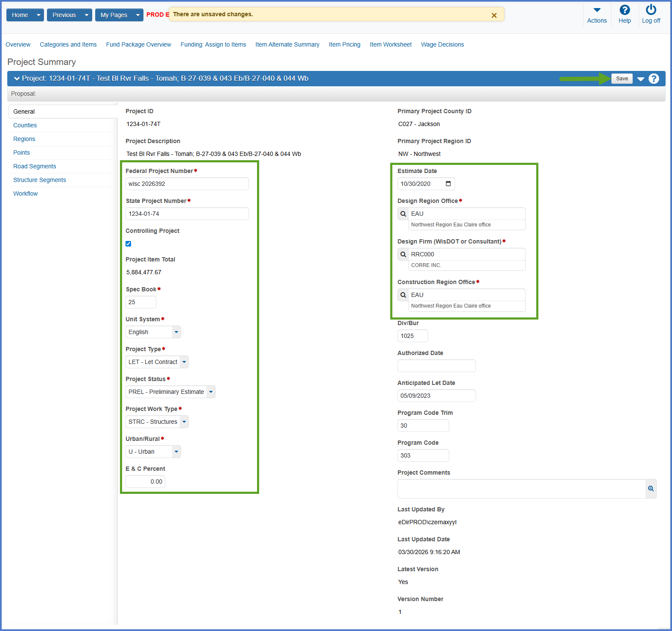Open the Actions arrow menu in top bar
Screen dimensions: 672x631
point(596,10)
